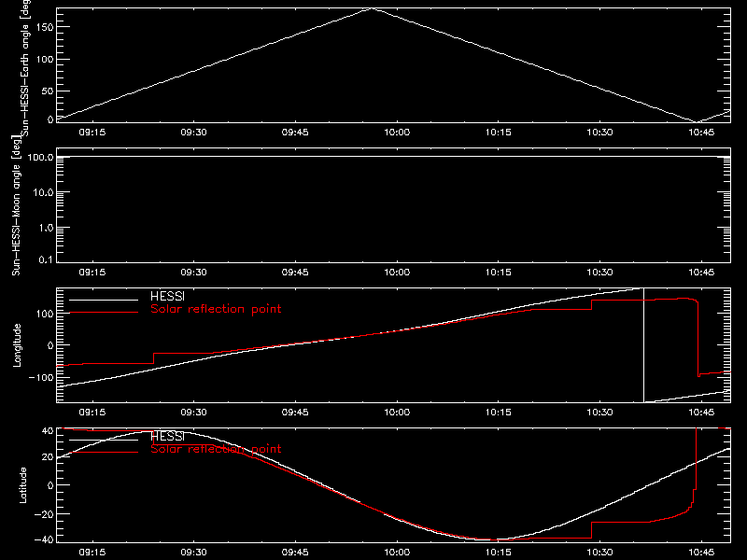The image size is (747, 560).
Task: Click the 100.0 tick label on Moon angle plot
Action: (40, 157)
